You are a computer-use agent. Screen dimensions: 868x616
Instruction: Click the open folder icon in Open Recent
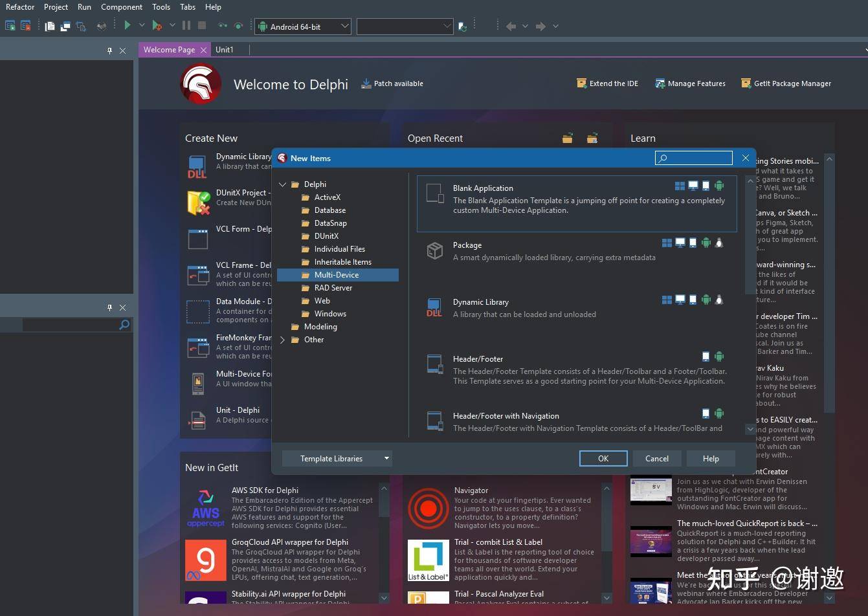click(568, 138)
